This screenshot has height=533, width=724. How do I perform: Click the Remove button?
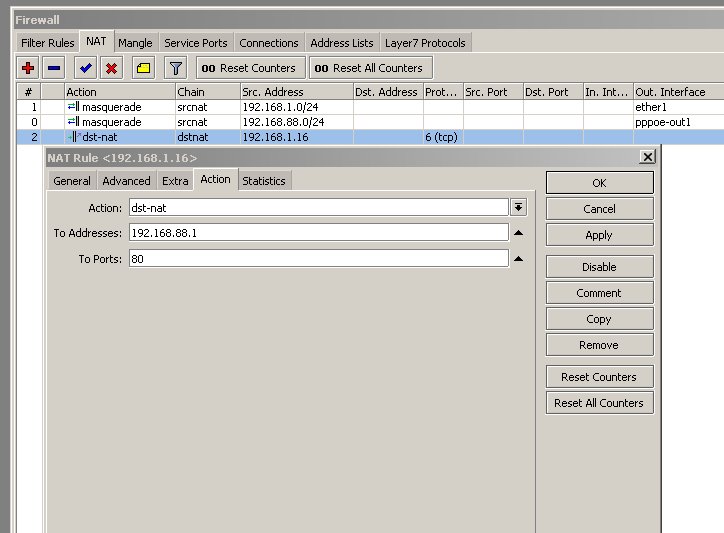(x=599, y=345)
